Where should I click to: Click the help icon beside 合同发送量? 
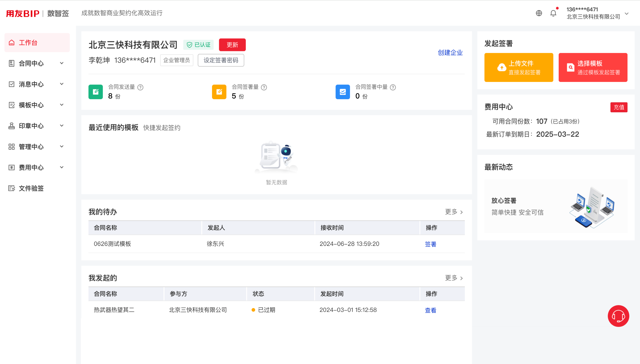(x=140, y=87)
